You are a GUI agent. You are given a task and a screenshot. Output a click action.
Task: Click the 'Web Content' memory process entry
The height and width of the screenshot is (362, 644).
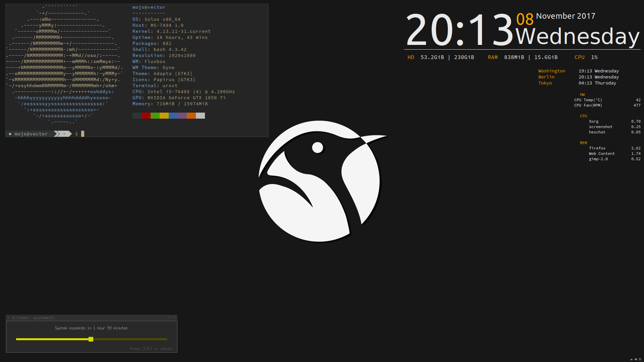615,154
